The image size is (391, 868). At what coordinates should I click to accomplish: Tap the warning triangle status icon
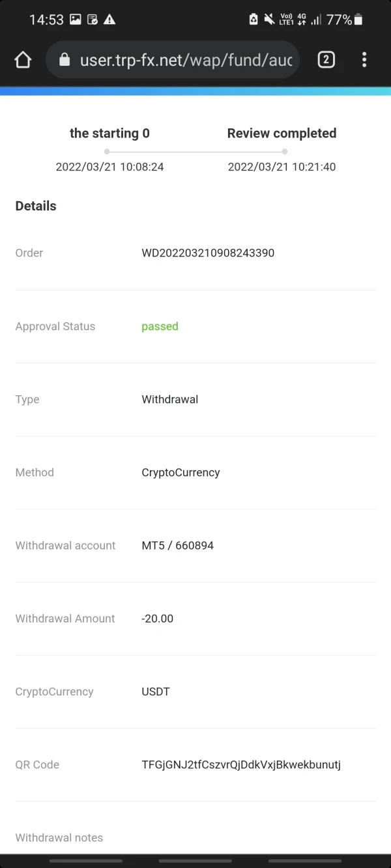[109, 20]
